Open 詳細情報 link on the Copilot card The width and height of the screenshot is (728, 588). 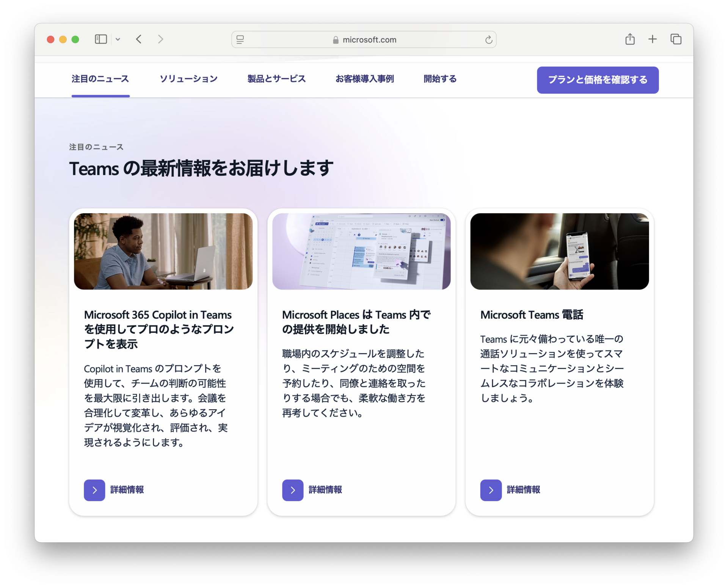coord(127,490)
